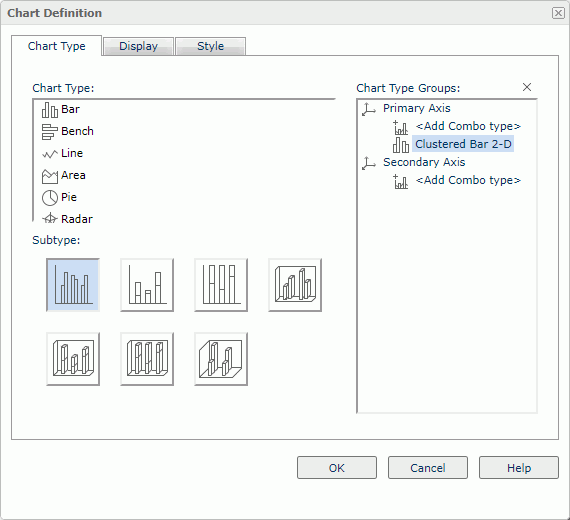Open Help for chart definition

click(519, 468)
